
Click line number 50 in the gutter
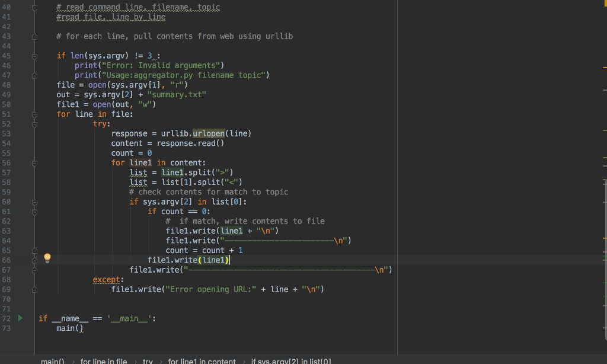(6, 104)
